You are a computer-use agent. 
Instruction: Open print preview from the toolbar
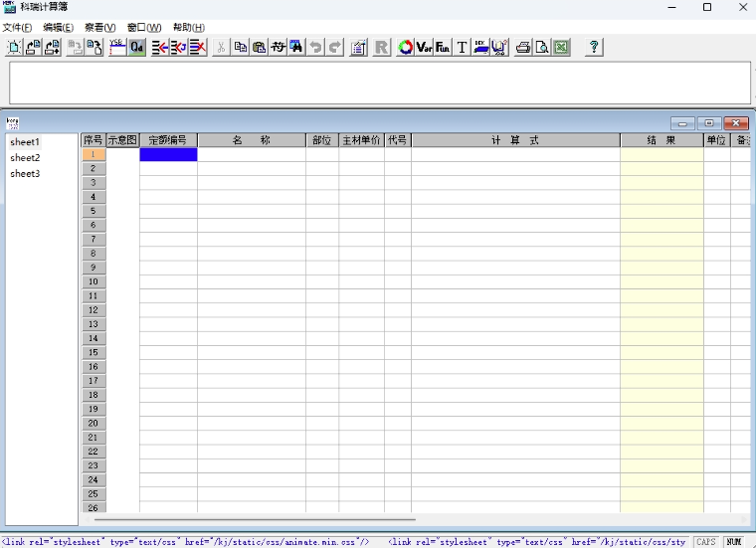coord(542,47)
